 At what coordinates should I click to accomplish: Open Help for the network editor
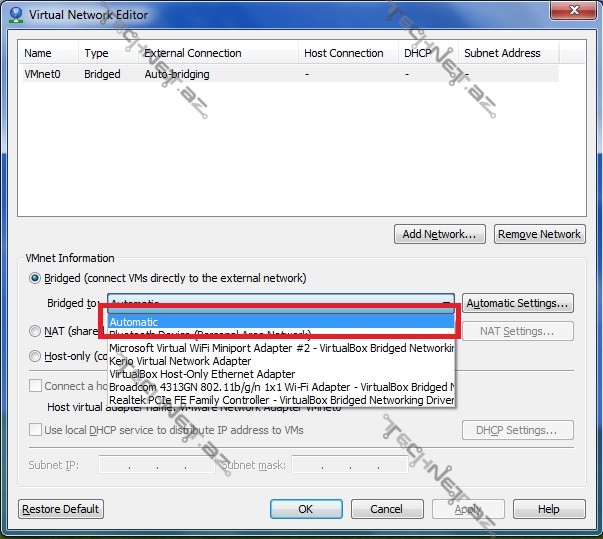(549, 509)
